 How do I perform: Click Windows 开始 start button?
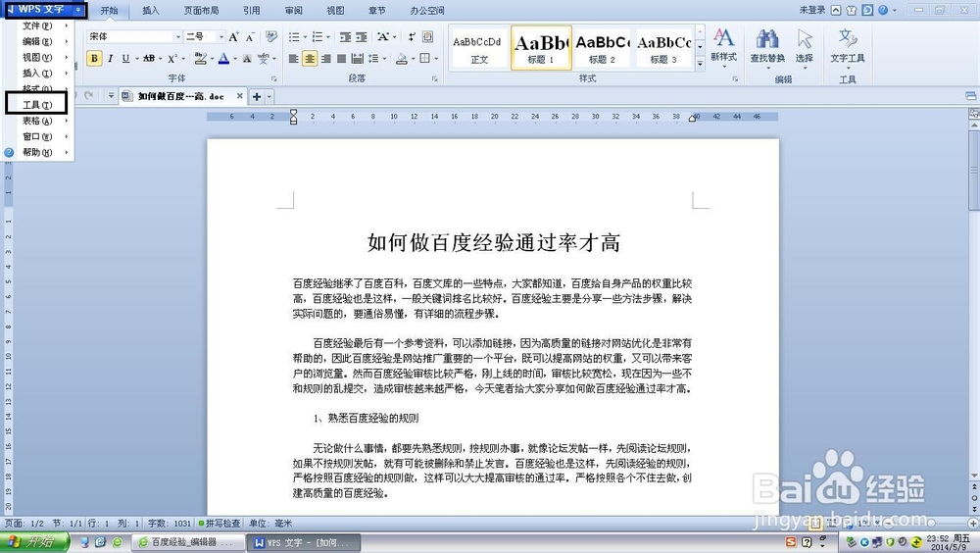[x=33, y=542]
